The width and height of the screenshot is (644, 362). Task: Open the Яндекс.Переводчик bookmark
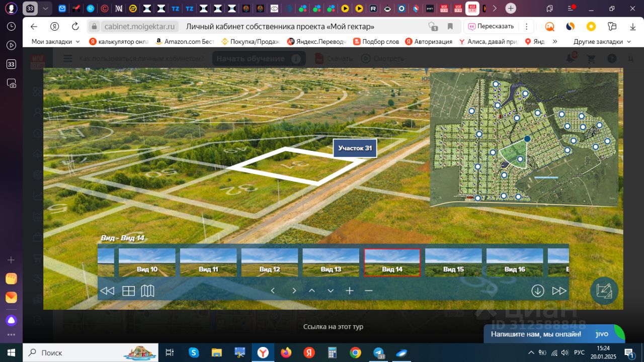click(x=316, y=42)
